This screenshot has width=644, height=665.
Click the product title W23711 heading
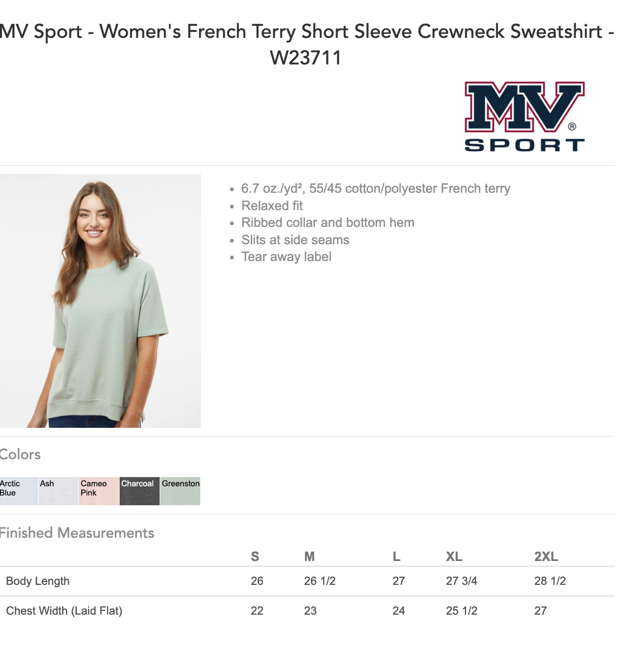[x=306, y=44]
